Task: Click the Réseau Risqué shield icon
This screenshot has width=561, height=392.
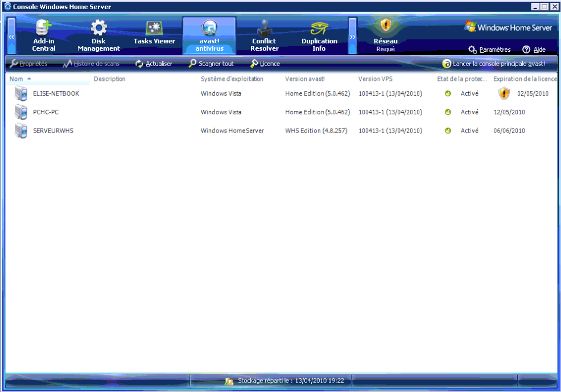Action: [386, 26]
